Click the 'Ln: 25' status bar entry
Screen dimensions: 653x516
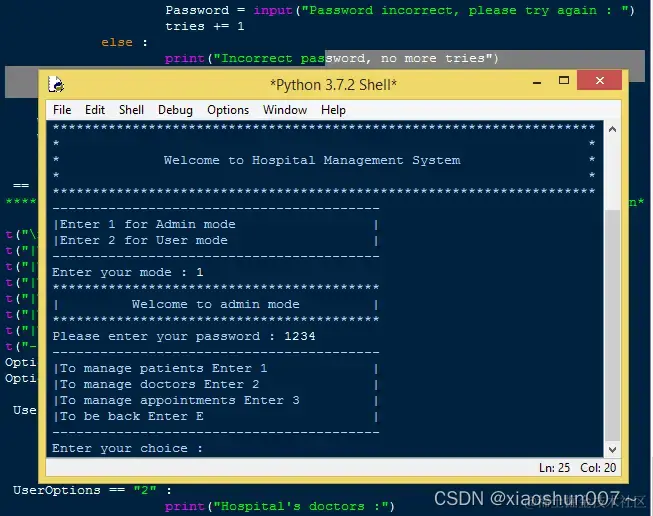554,468
